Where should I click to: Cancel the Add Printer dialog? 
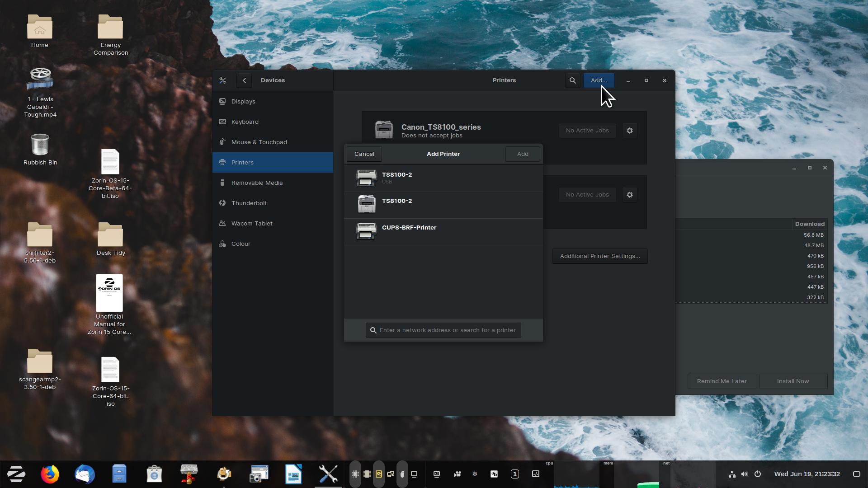point(364,154)
